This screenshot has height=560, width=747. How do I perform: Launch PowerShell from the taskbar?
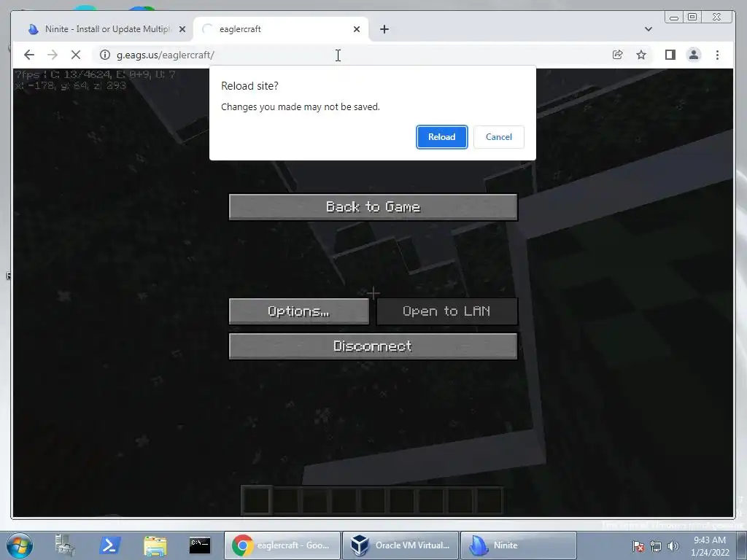(x=109, y=545)
